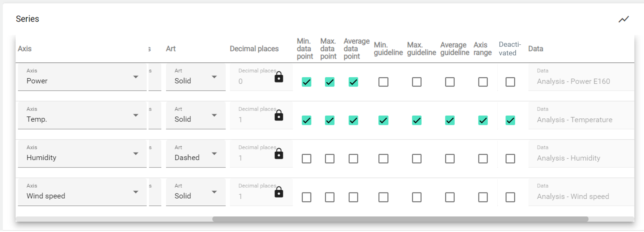Viewport: 644px width, 232px height.
Task: Uncheck Min. data point for Power
Action: tap(306, 82)
